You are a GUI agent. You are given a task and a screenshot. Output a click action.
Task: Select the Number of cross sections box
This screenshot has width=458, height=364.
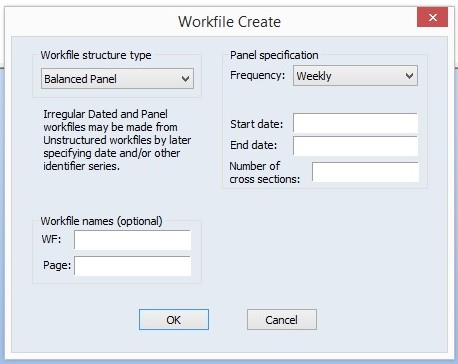pos(365,172)
